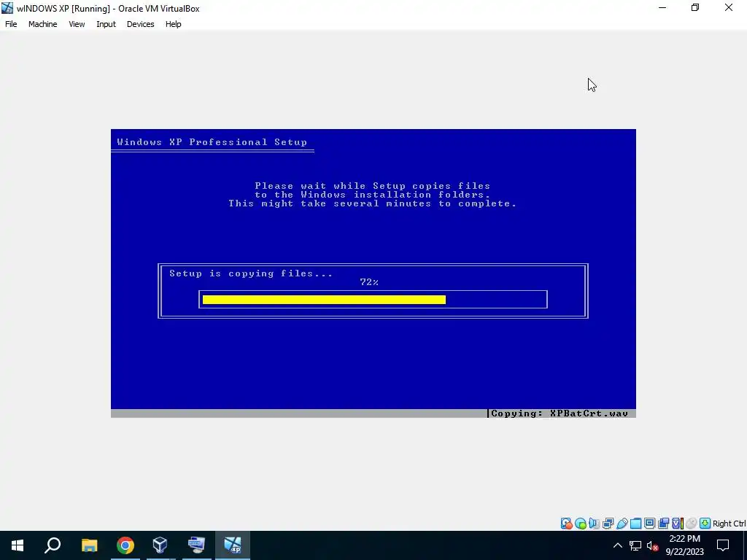Show hidden system tray icons
Image resolution: width=747 pixels, height=560 pixels.
pyautogui.click(x=617, y=545)
